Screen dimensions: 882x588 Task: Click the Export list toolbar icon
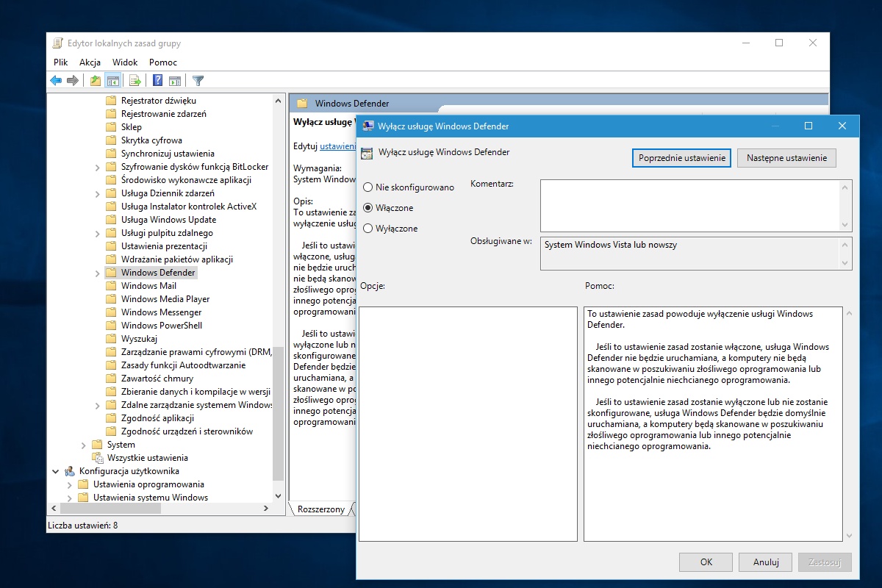[x=135, y=81]
